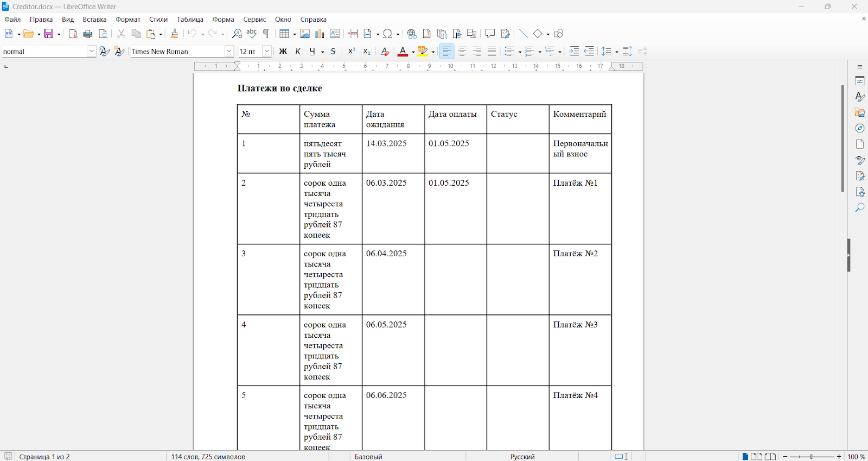Toggle formatting marks (¶) display
Image resolution: width=868 pixels, height=461 pixels.
[266, 34]
